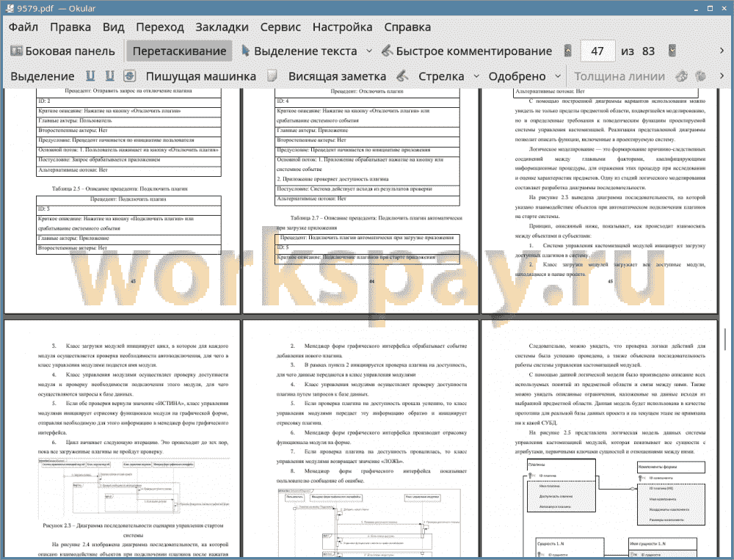Click the caption 'Рисунок 2.3 – Диаграмма последовательности'
This screenshot has height=560, width=734.
134,530
